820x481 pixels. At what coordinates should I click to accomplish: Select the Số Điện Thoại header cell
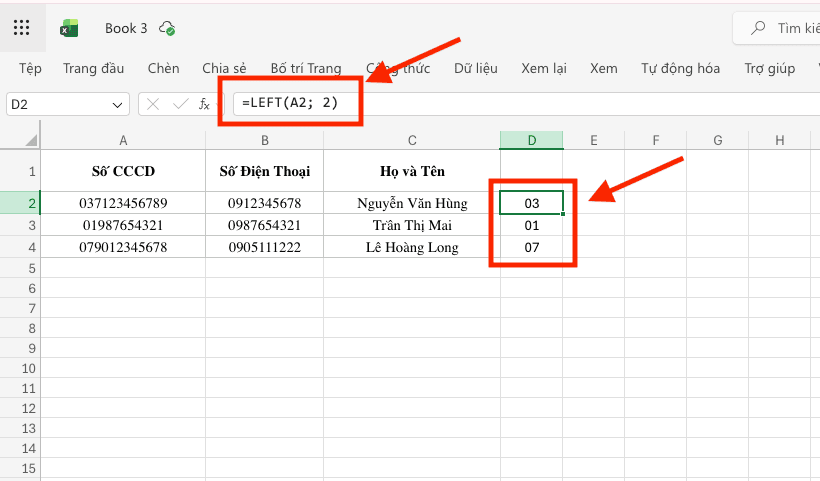click(265, 171)
